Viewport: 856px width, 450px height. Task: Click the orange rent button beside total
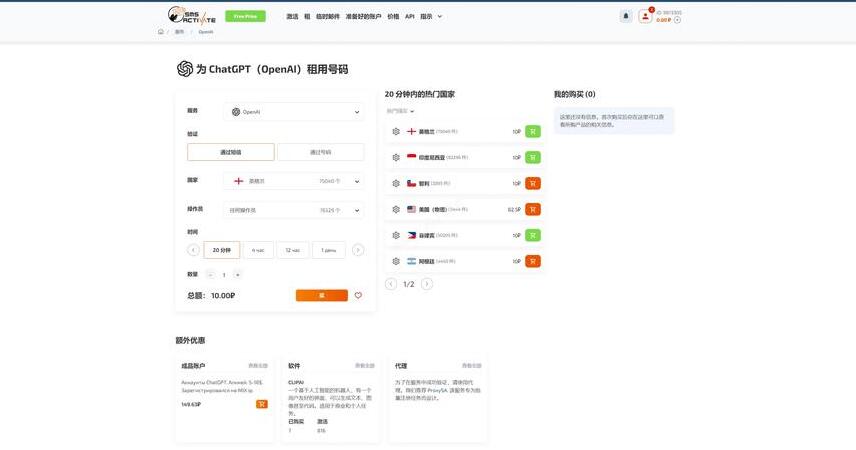(x=322, y=295)
